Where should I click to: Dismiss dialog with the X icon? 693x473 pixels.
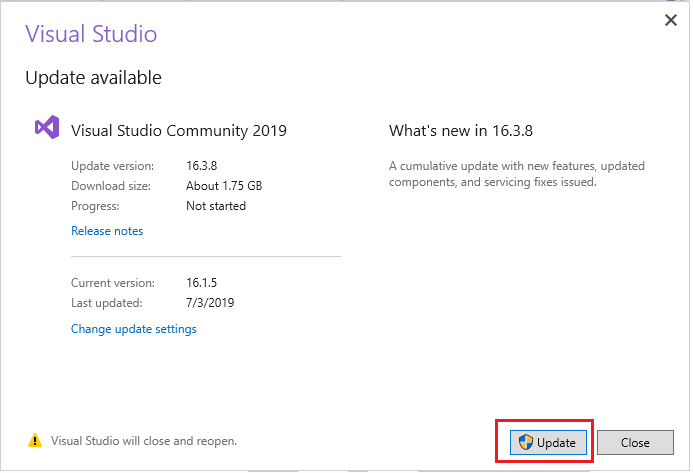click(671, 20)
